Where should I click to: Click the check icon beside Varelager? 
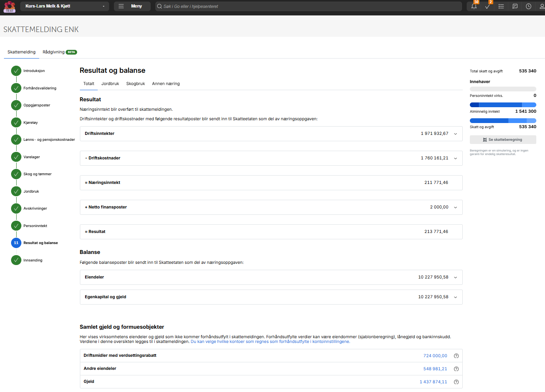(x=16, y=157)
